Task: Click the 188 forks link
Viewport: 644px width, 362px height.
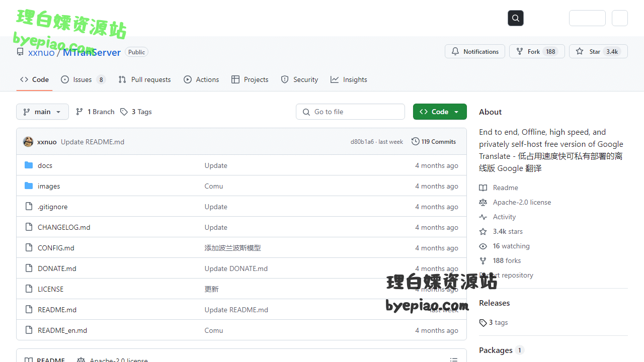Action: click(x=507, y=260)
